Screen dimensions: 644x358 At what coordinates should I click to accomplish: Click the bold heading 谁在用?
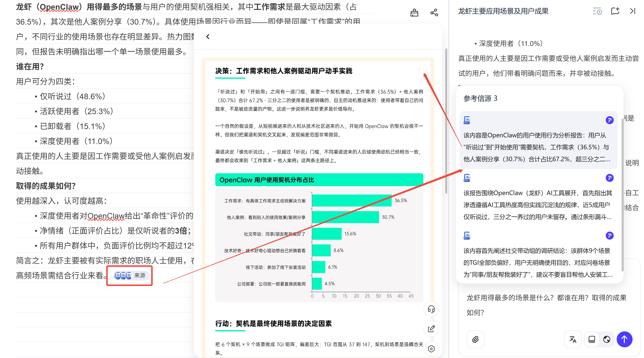click(x=30, y=67)
